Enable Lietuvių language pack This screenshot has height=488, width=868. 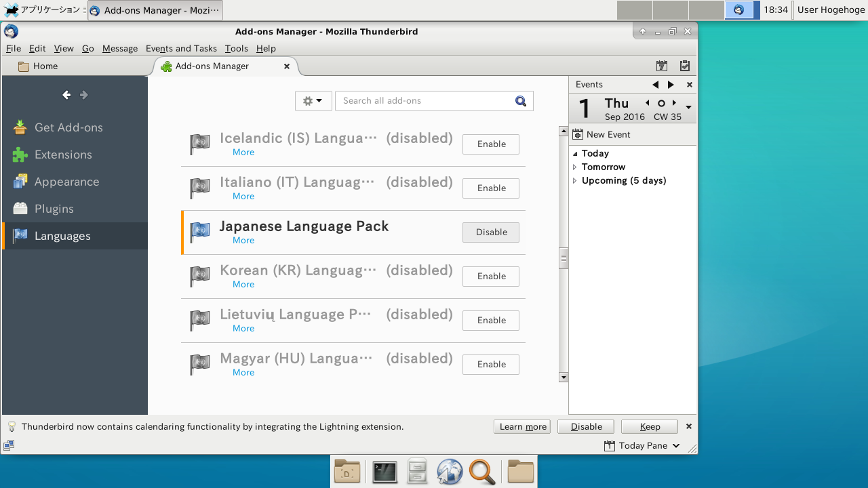tap(491, 321)
